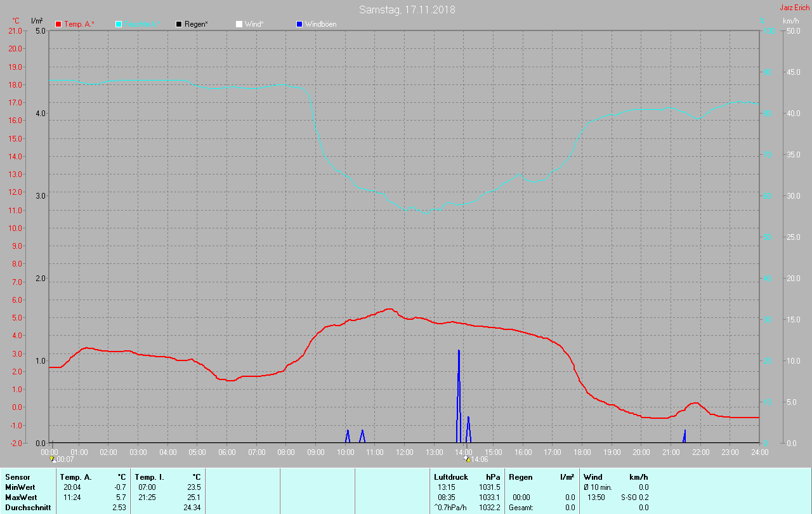
Task: Click the black Regen legend swatch
Action: point(179,24)
